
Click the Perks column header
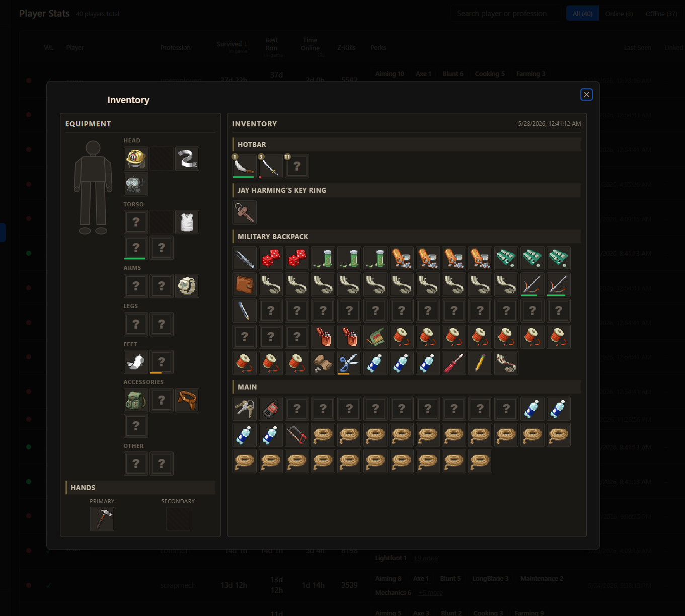click(x=378, y=48)
